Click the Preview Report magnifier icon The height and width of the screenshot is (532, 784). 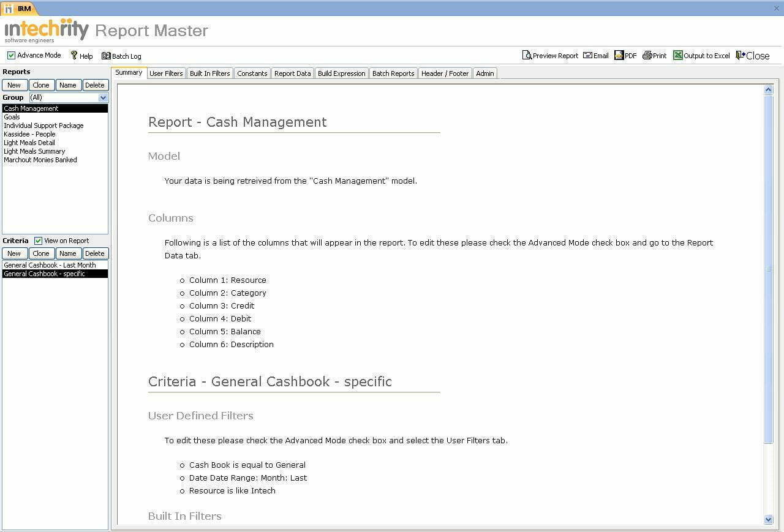(527, 56)
